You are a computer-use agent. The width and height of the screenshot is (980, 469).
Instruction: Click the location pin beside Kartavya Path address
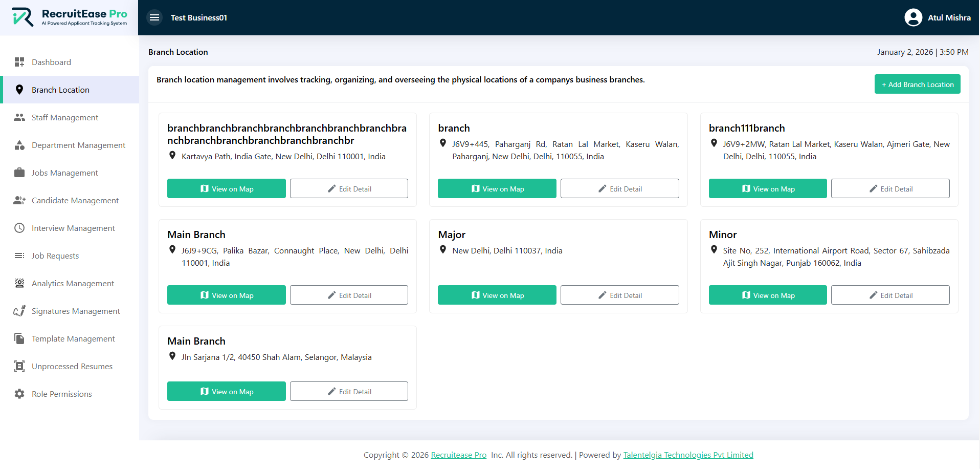(172, 156)
